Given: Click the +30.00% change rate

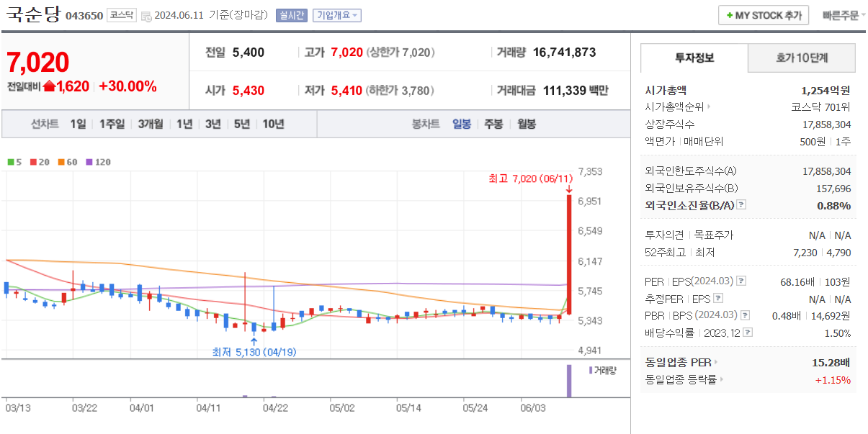Looking at the screenshot, I should 127,86.
